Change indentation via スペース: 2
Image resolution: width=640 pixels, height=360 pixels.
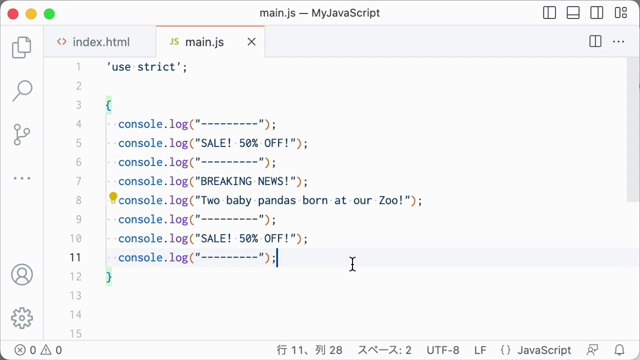(384, 350)
